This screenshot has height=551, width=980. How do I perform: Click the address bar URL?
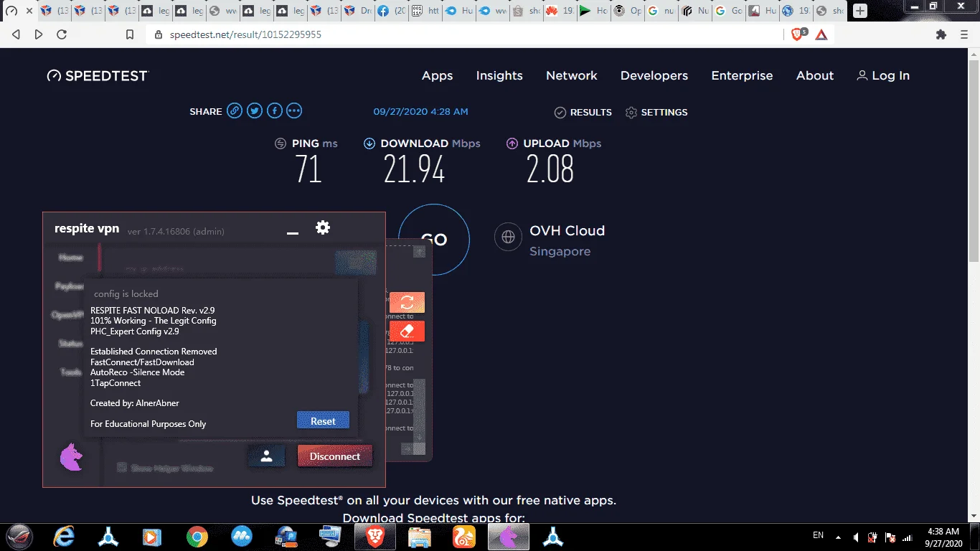[245, 34]
